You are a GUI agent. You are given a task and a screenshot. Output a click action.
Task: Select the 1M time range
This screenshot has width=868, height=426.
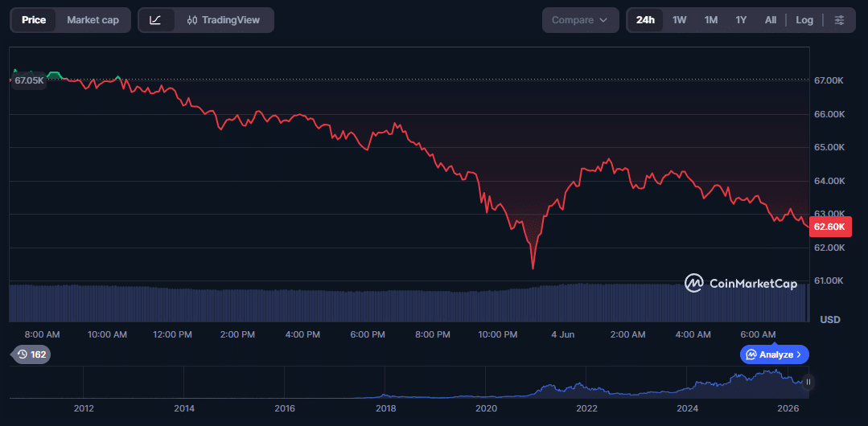point(711,20)
